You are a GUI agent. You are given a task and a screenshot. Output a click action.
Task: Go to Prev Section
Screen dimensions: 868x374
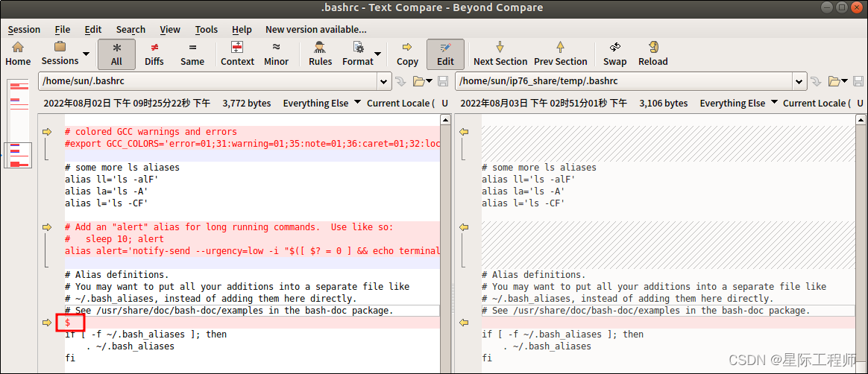pyautogui.click(x=560, y=54)
